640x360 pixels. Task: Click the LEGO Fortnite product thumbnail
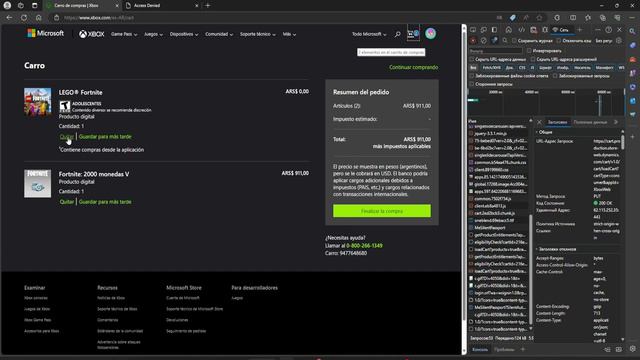[x=38, y=102]
